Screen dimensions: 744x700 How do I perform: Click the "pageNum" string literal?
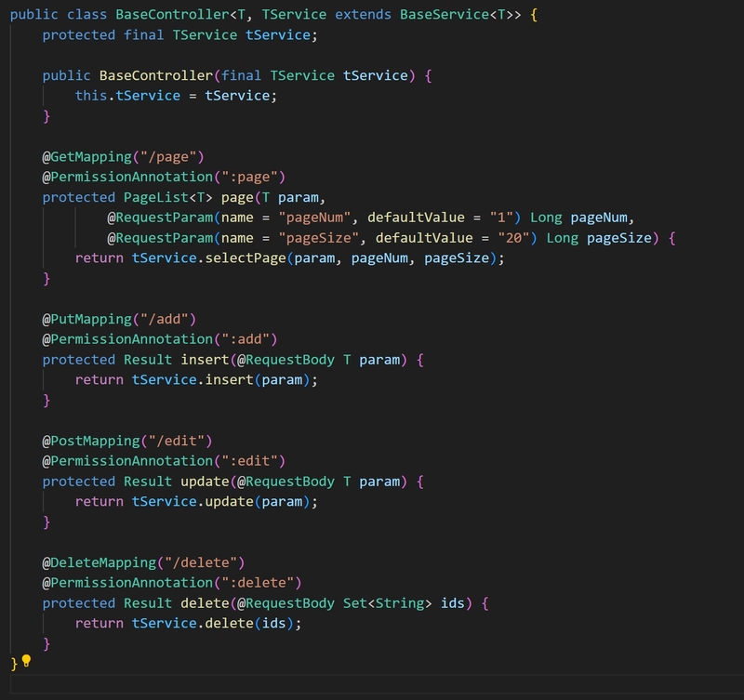tap(314, 218)
